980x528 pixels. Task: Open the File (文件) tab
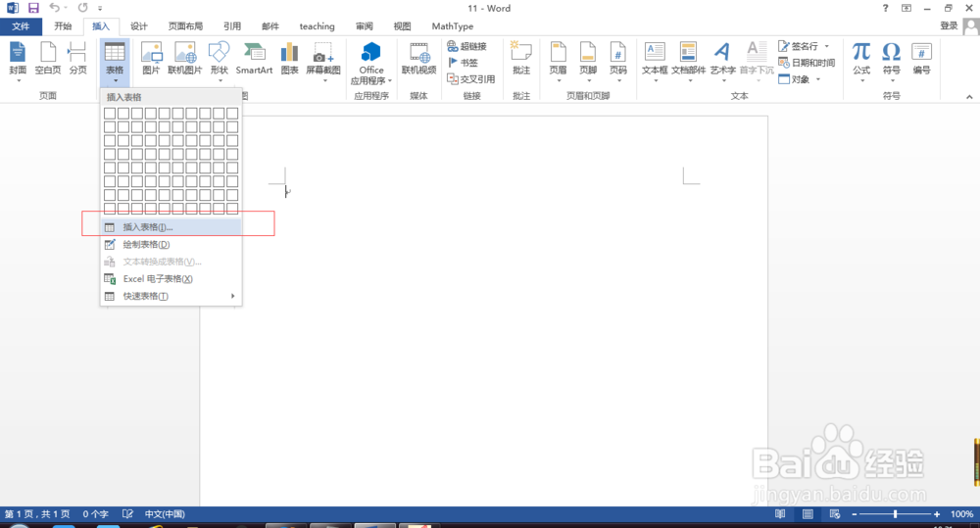click(21, 26)
